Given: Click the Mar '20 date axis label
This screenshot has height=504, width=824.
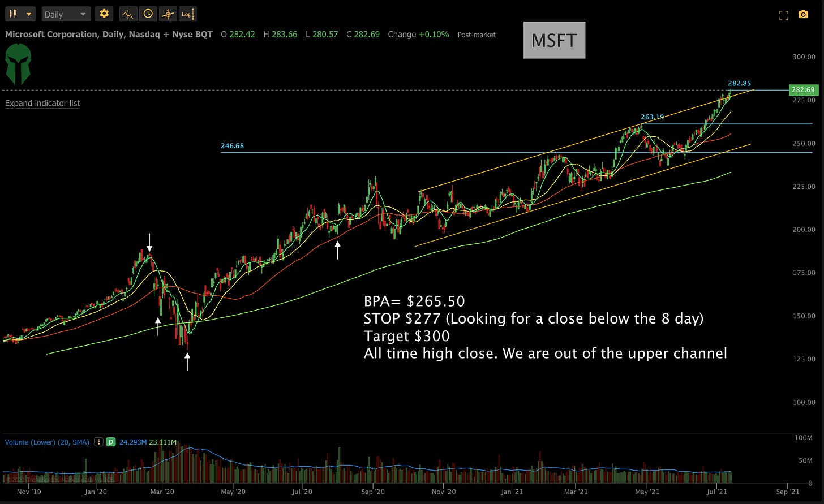Looking at the screenshot, I should (x=162, y=492).
